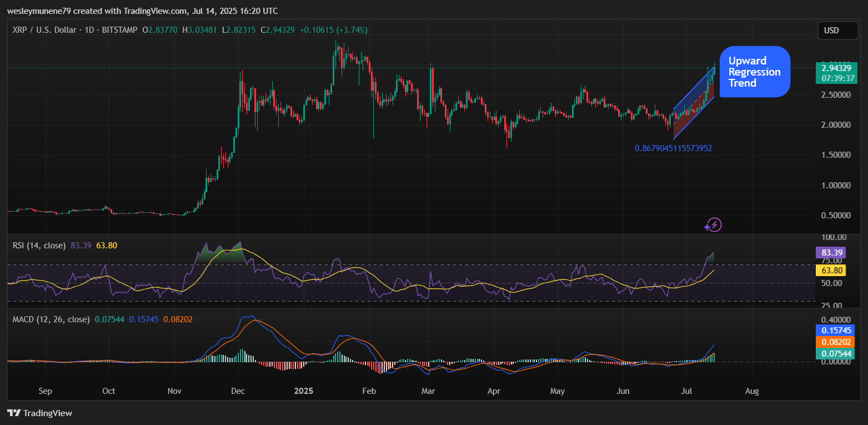Image resolution: width=868 pixels, height=425 pixels.
Task: Click the 0.50000 price scale label
Action: 835,215
